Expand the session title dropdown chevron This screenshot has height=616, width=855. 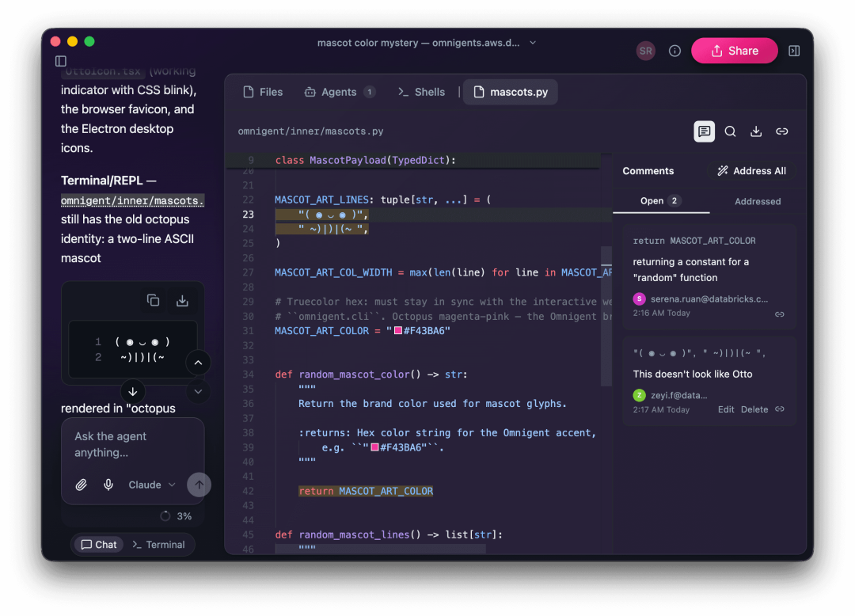point(533,43)
